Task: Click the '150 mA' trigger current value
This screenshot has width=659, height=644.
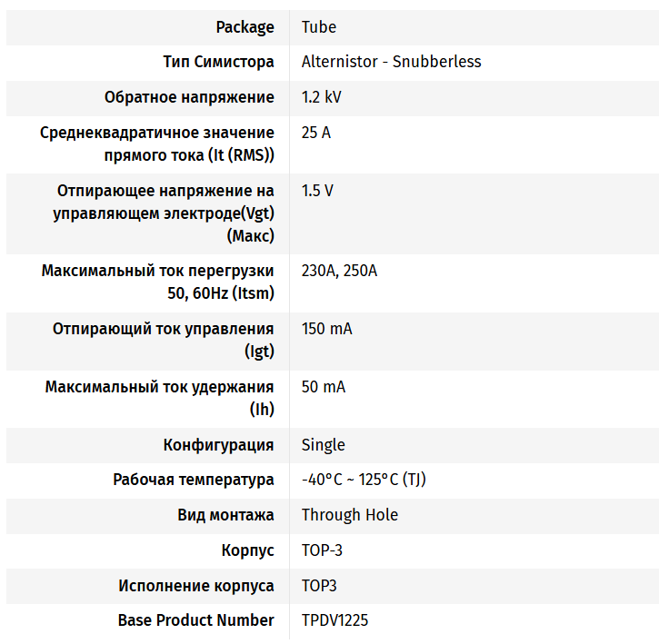Action: (327, 329)
